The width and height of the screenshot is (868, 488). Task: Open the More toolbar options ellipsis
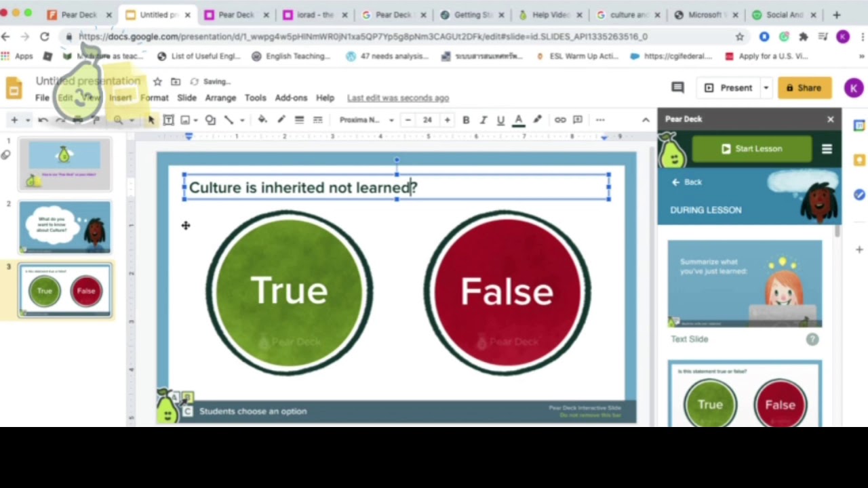[x=600, y=120]
